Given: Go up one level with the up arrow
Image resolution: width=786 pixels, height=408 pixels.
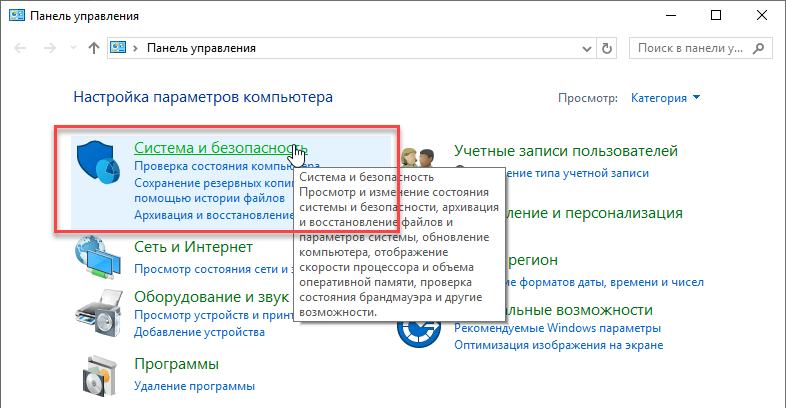Looking at the screenshot, I should tap(94, 48).
